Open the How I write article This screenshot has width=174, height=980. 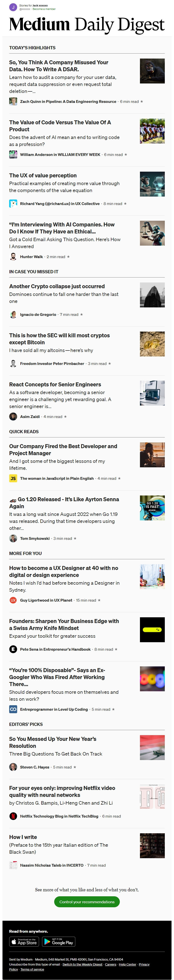click(23, 837)
